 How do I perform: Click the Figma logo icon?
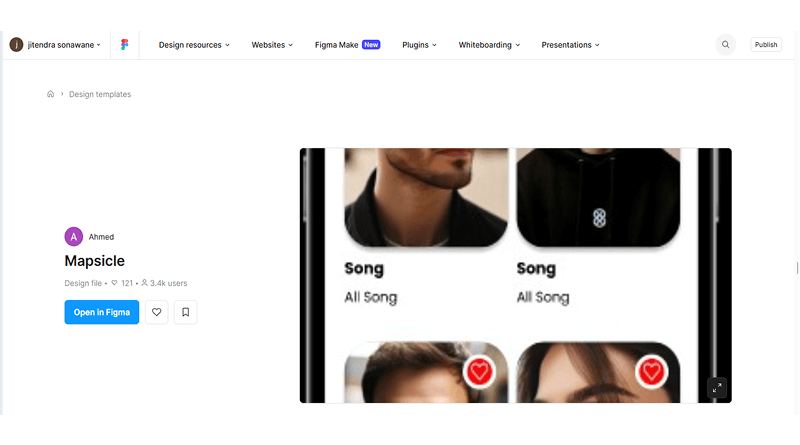click(x=124, y=45)
